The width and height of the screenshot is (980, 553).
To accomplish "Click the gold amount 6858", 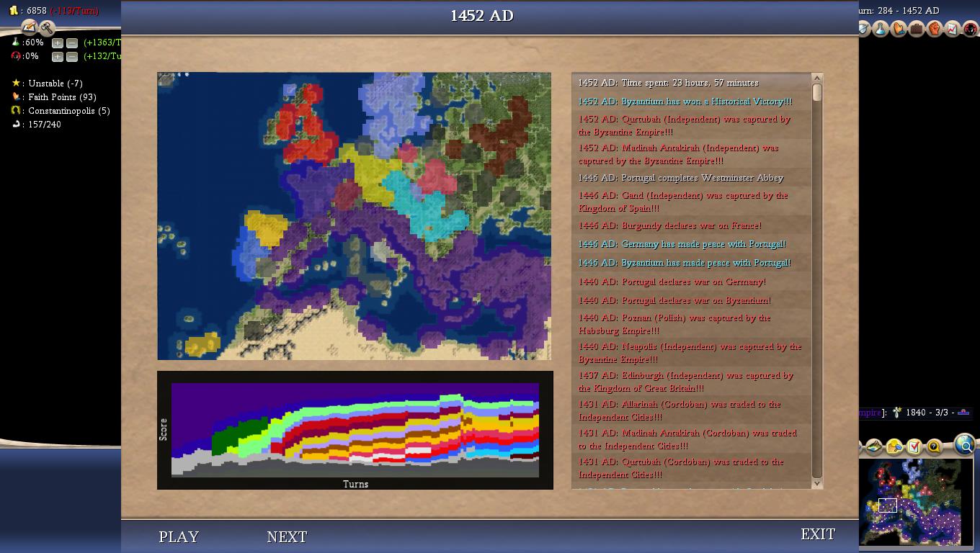I will [37, 11].
